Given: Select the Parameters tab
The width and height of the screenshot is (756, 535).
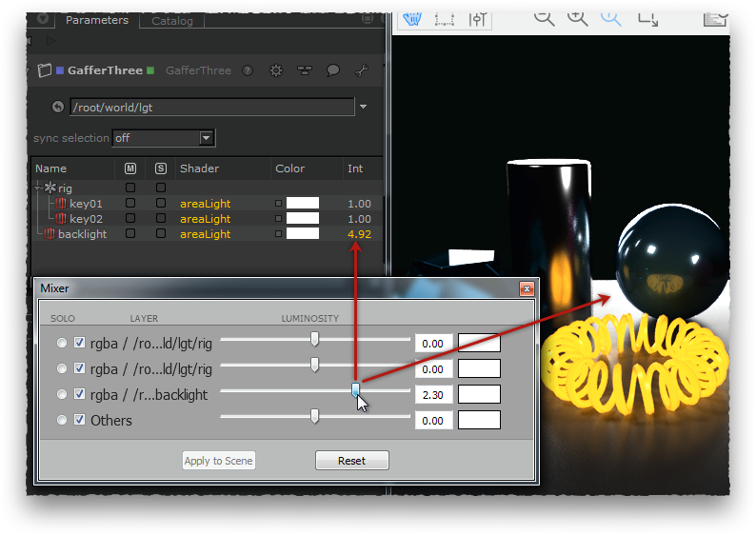Looking at the screenshot, I should [x=96, y=20].
